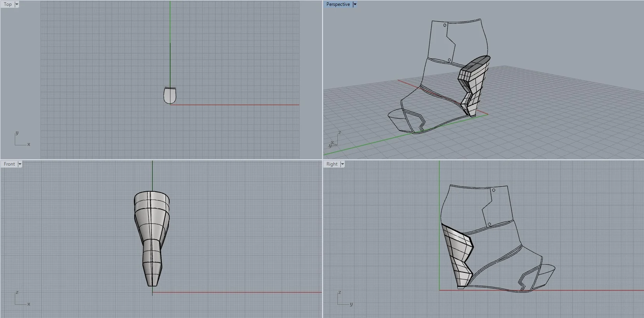Open the Top viewport dropdown arrow

[17, 4]
